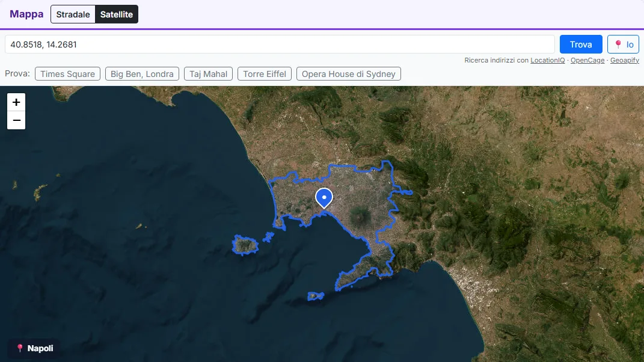Click the blue location marker on Naples
Image resolution: width=644 pixels, height=362 pixels.
[x=324, y=198]
